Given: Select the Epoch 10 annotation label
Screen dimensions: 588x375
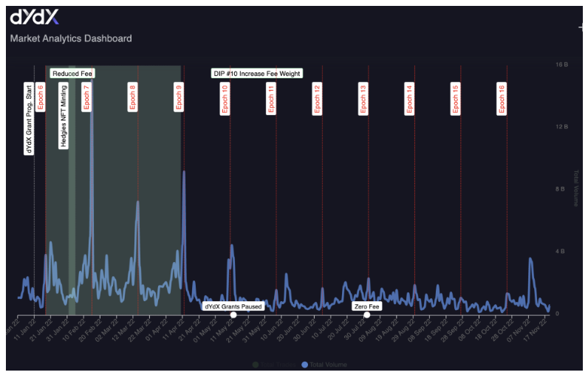Looking at the screenshot, I should point(225,99).
